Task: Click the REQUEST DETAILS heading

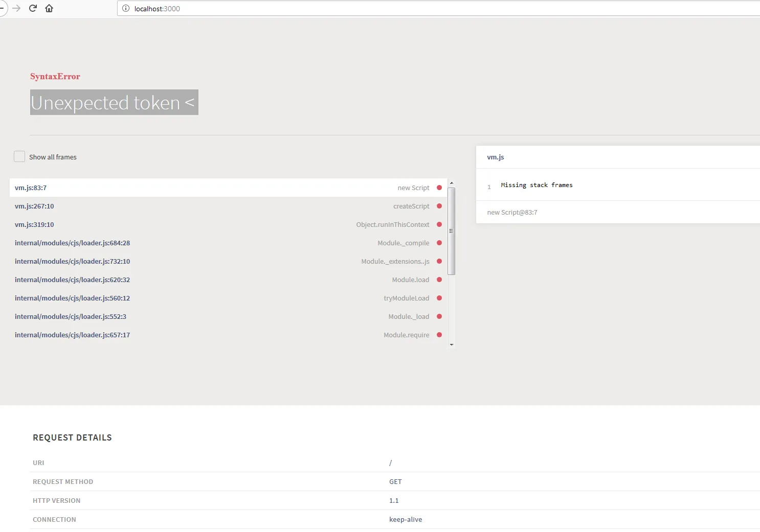Action: [x=72, y=437]
